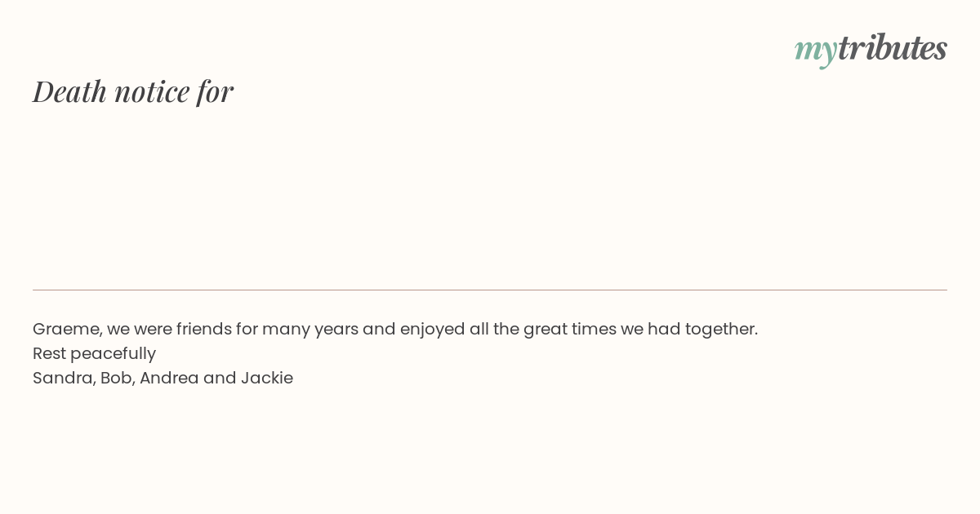Click the word "Death" in heading
Screen dimensions: 980x514
[x=70, y=91]
